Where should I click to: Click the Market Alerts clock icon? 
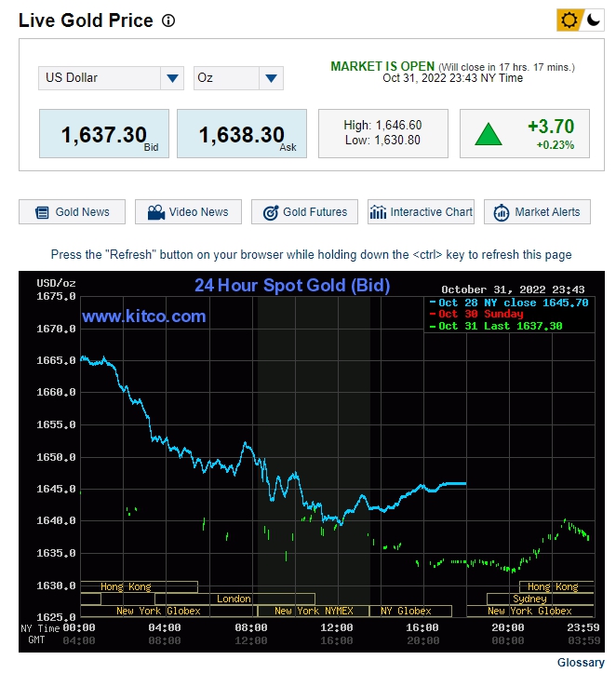(x=501, y=212)
